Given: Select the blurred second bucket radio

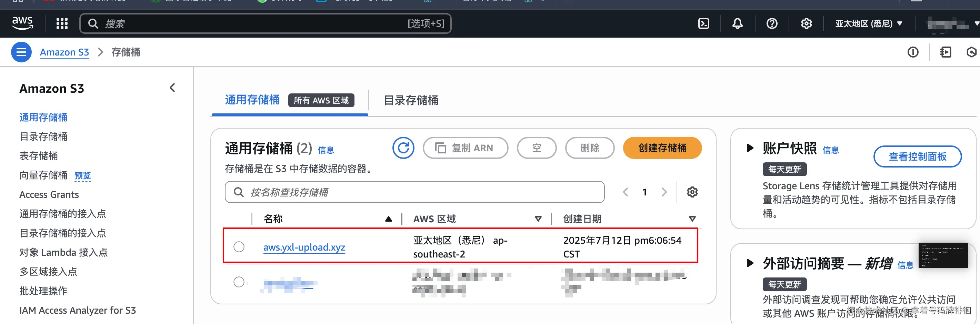Looking at the screenshot, I should 239,282.
